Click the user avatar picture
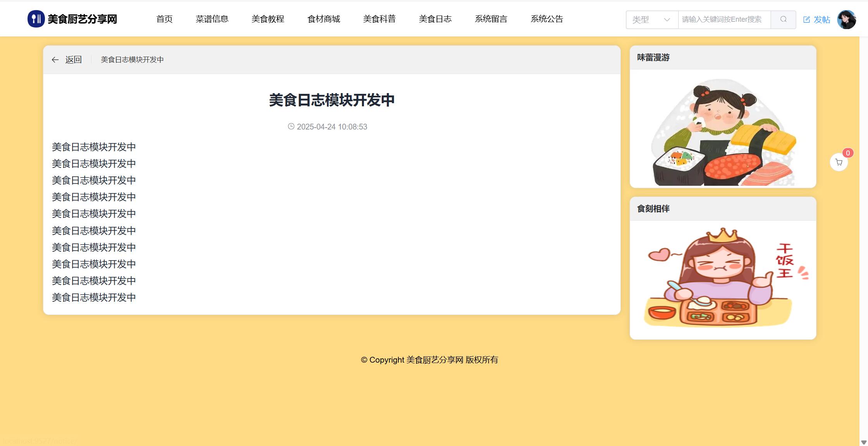Image resolution: width=868 pixels, height=446 pixels. [x=846, y=19]
